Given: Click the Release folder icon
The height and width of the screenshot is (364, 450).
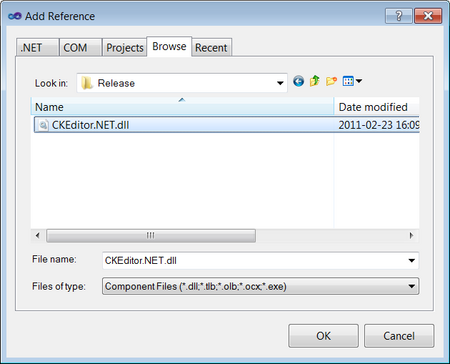Looking at the screenshot, I should click(87, 83).
